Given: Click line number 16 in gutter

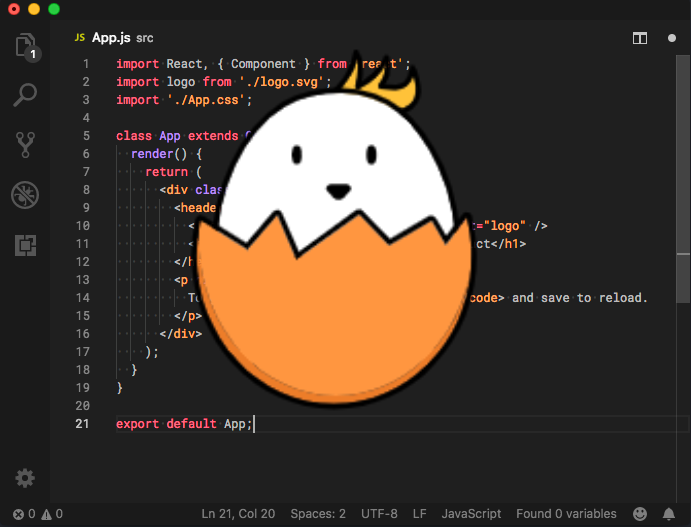Looking at the screenshot, I should pos(82,334).
